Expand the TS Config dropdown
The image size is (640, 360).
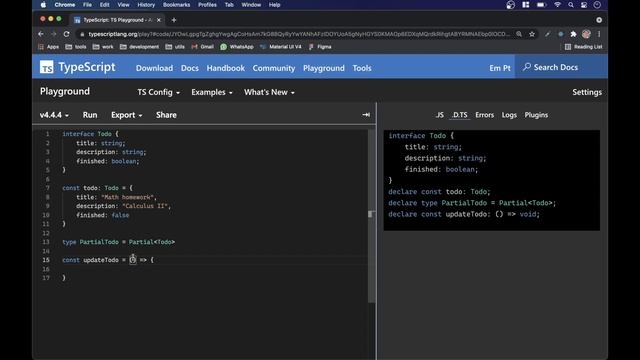click(158, 92)
